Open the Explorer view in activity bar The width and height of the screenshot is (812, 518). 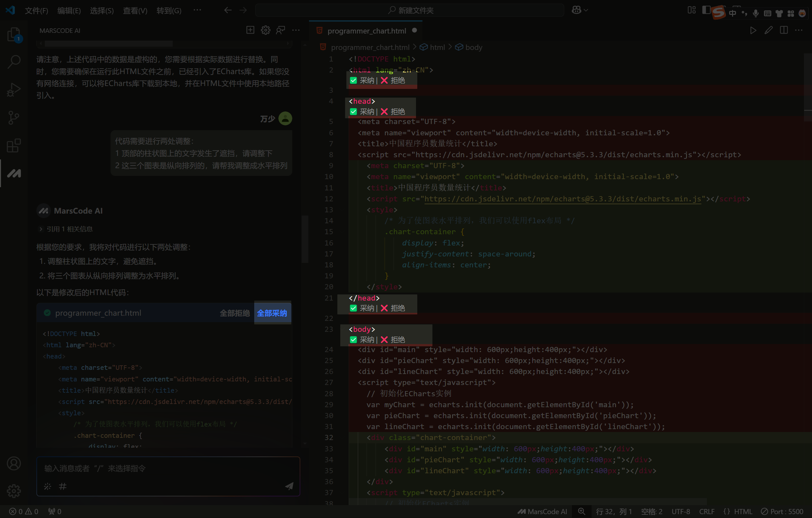(14, 34)
